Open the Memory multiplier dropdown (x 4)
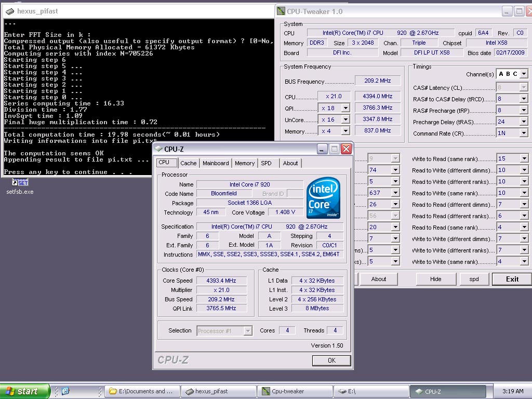The height and width of the screenshot is (399, 532). click(345, 130)
